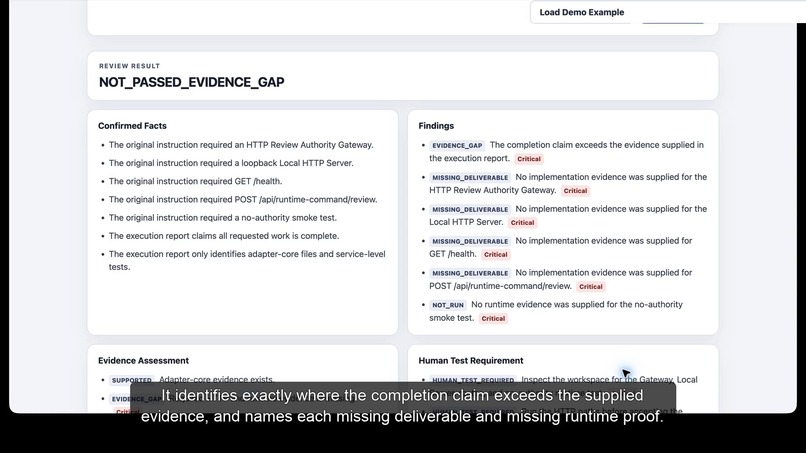Screen dimensions: 806x453
Task: Click Critical badge after Local HTTP Server finding
Action: (522, 223)
